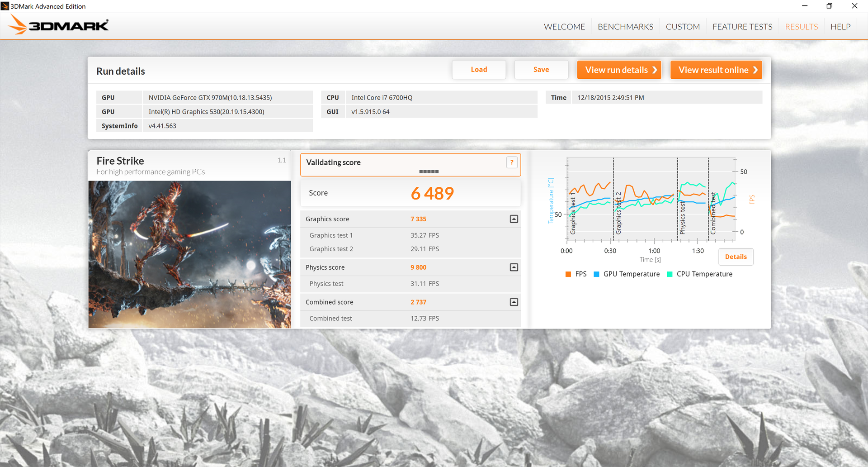Select the RESULTS tab
The width and height of the screenshot is (868, 467).
click(802, 27)
